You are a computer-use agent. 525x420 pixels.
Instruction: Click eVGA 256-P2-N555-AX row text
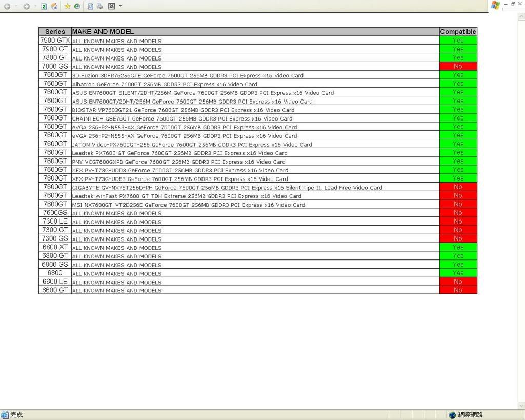pyautogui.click(x=185, y=136)
